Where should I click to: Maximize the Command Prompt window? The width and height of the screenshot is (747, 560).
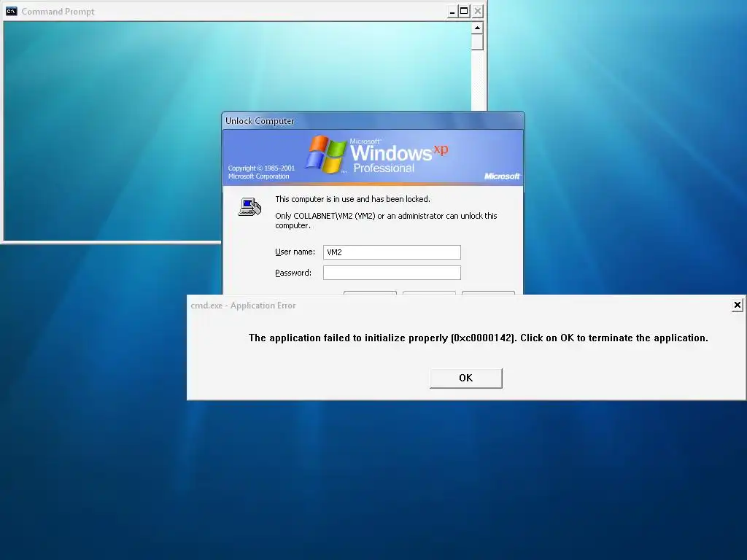tap(464, 11)
